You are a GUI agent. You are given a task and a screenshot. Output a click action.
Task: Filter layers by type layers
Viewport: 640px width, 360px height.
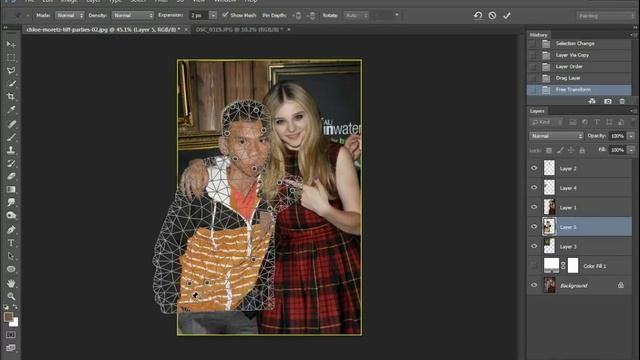pyautogui.click(x=597, y=122)
